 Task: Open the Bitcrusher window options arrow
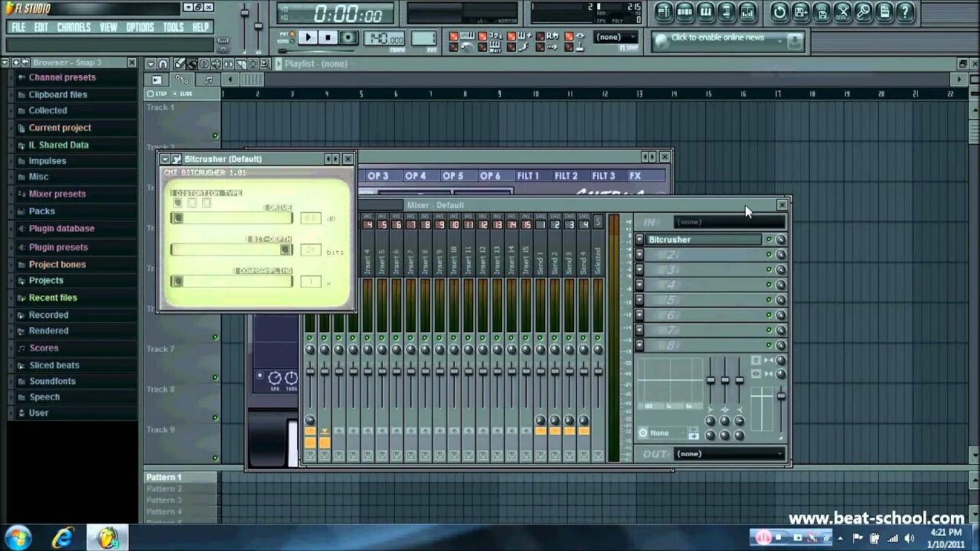[165, 159]
